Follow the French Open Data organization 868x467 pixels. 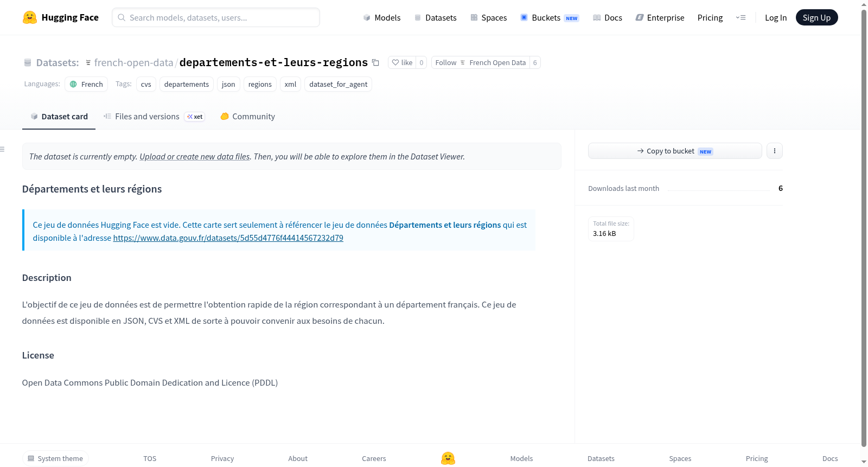[x=481, y=62]
